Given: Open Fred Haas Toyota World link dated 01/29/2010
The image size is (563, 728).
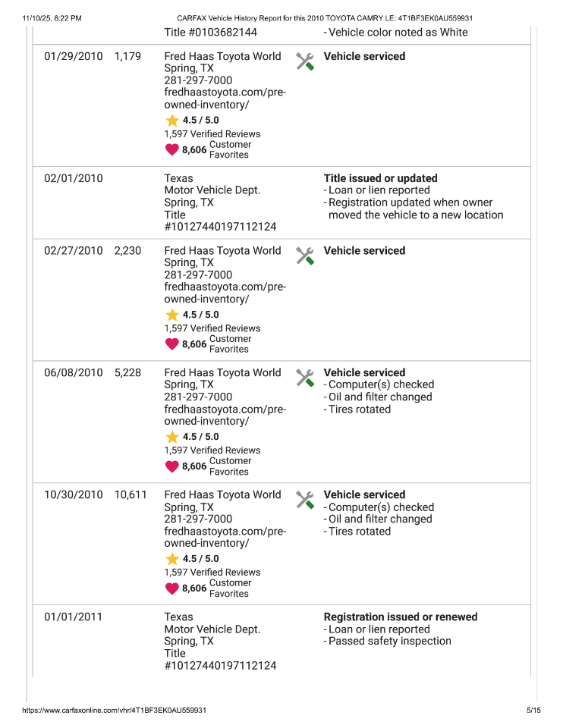Looking at the screenshot, I should coord(222,56).
